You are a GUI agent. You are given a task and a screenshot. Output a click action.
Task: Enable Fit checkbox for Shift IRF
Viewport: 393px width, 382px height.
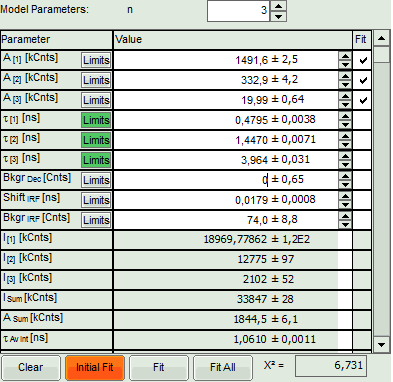[363, 200]
